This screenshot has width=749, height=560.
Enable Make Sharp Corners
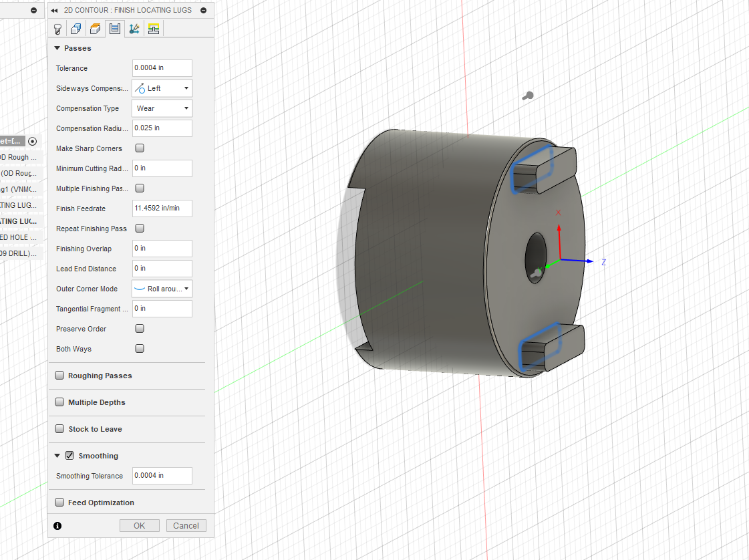pyautogui.click(x=140, y=148)
